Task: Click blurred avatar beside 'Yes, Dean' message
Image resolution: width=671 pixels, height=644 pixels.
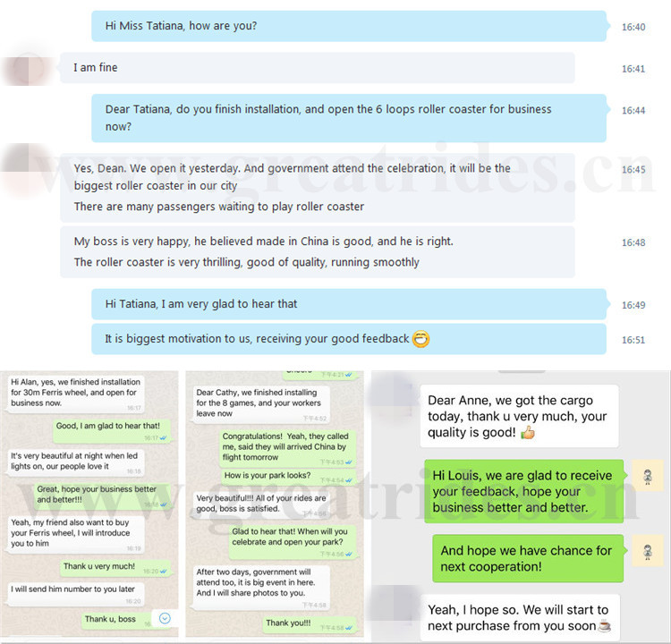Action: [x=26, y=170]
